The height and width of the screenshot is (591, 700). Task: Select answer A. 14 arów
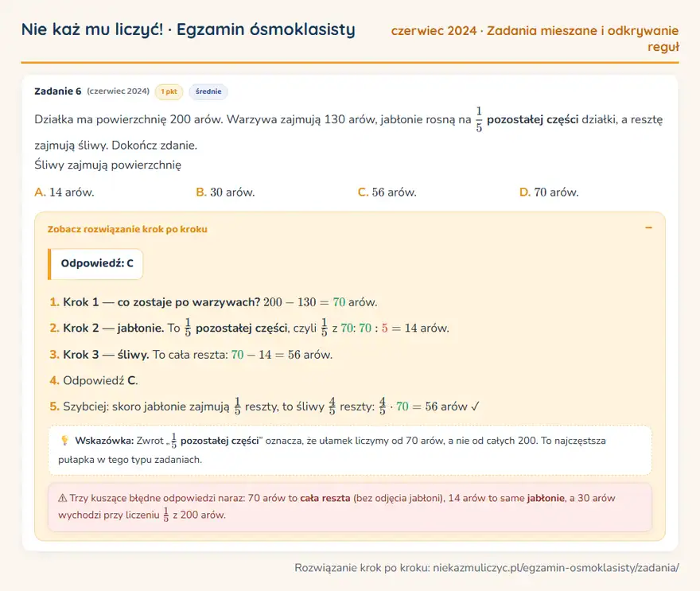(64, 192)
